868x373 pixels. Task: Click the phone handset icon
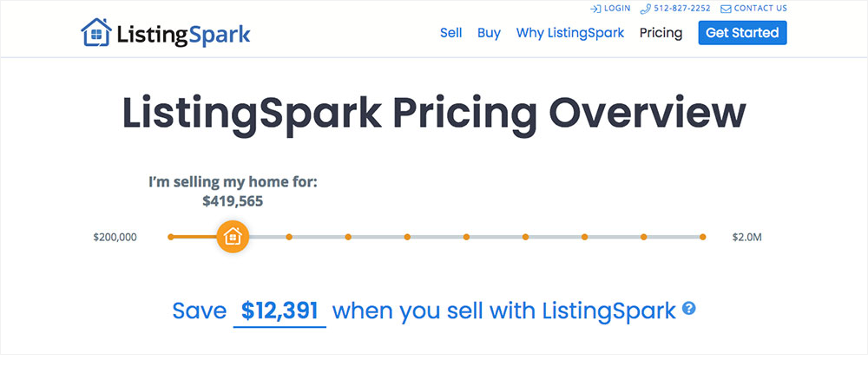645,9
